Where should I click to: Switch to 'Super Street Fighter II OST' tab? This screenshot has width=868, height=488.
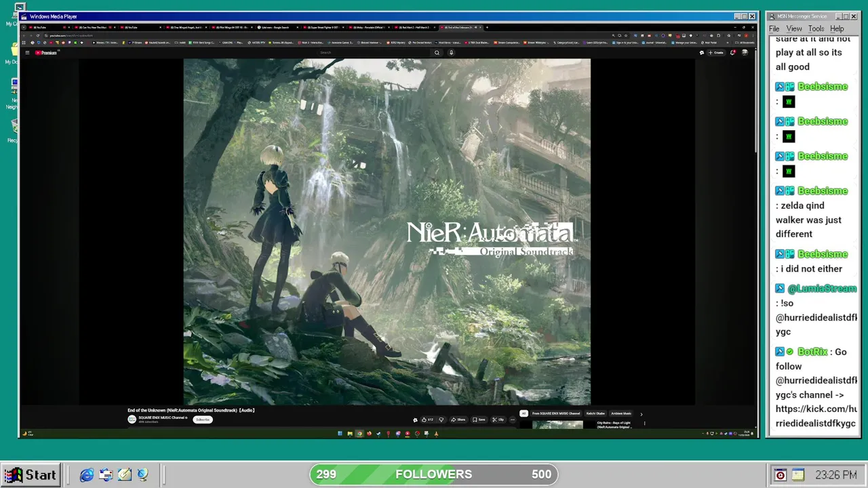325,28
